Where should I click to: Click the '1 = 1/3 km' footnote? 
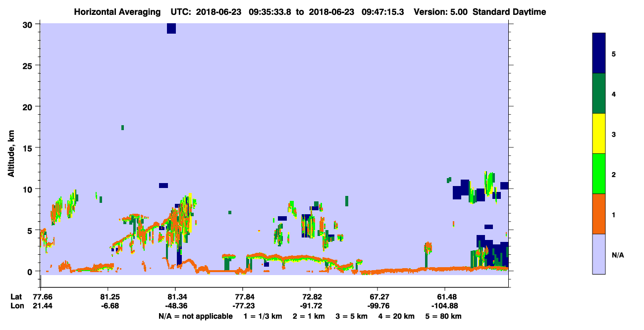[x=263, y=316]
